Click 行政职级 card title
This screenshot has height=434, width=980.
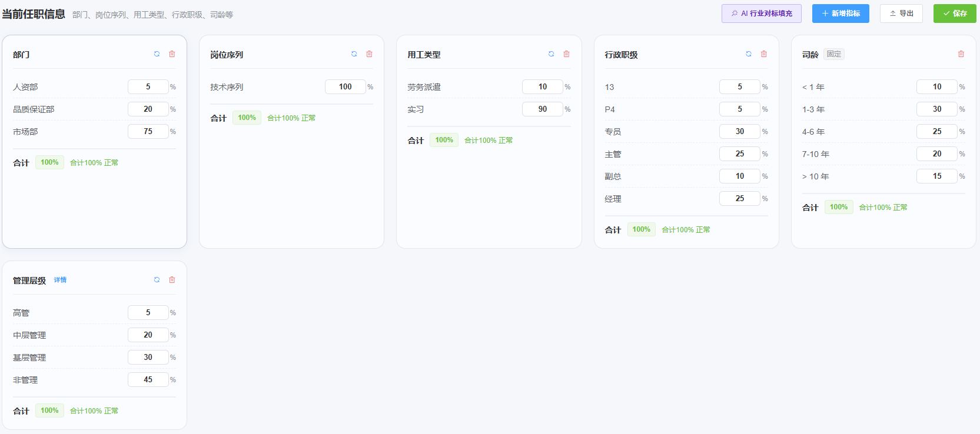coord(621,55)
